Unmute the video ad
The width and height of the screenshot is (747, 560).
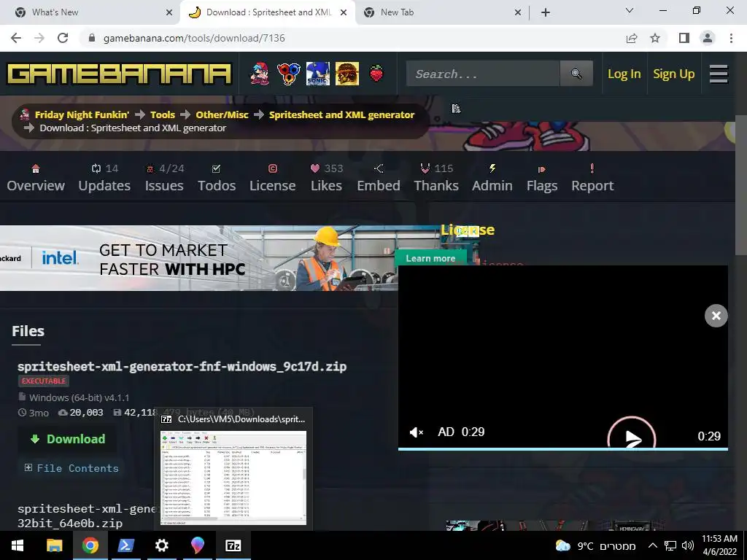(417, 432)
